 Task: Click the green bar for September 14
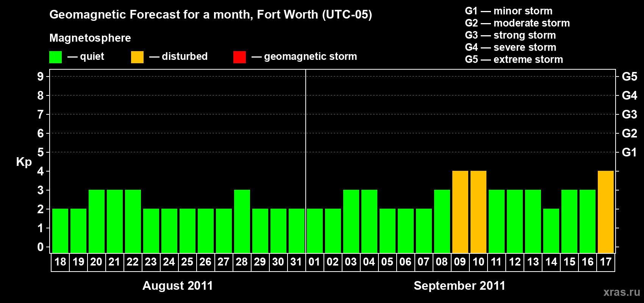[x=551, y=231]
